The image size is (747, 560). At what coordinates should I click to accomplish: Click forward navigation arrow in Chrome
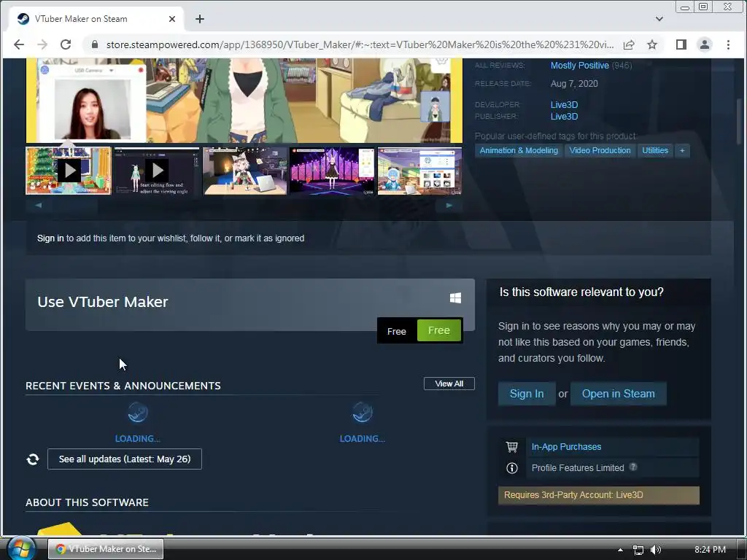[x=42, y=44]
